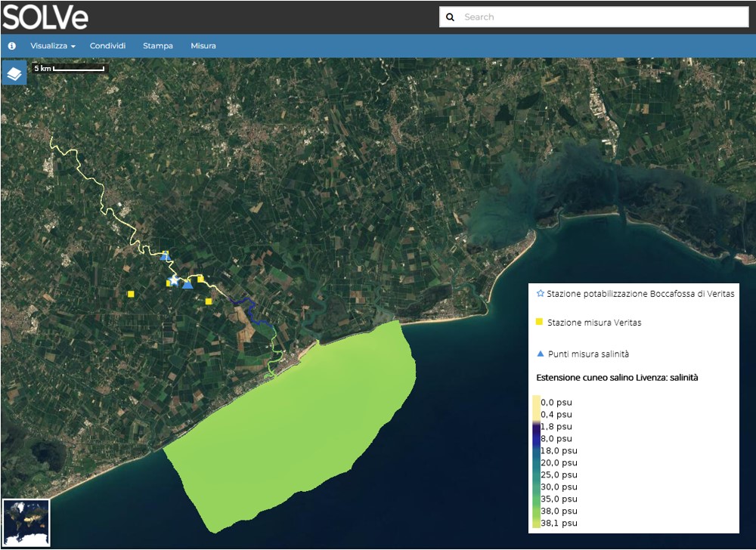Open the layers panel button
756x550 pixels.
click(14, 74)
